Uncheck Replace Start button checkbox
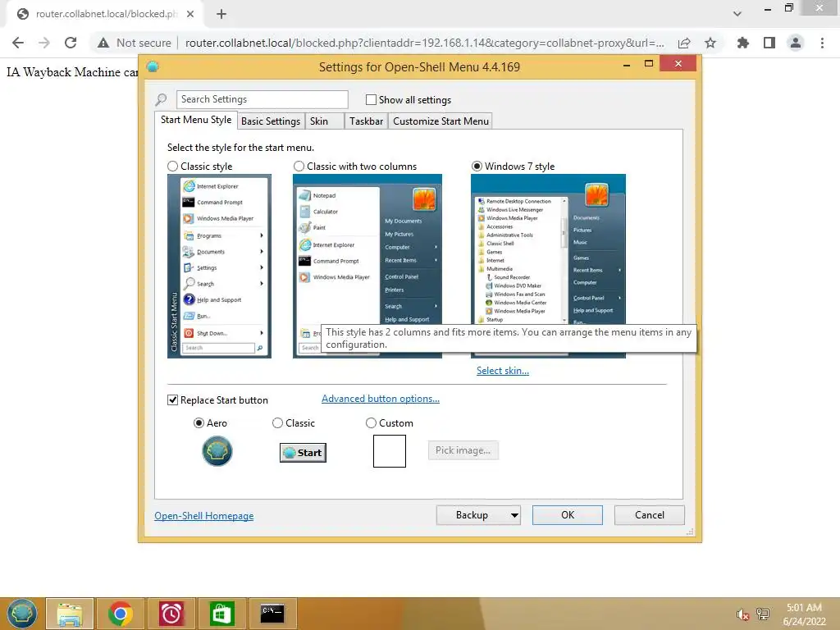The width and height of the screenshot is (840, 630). [x=172, y=400]
